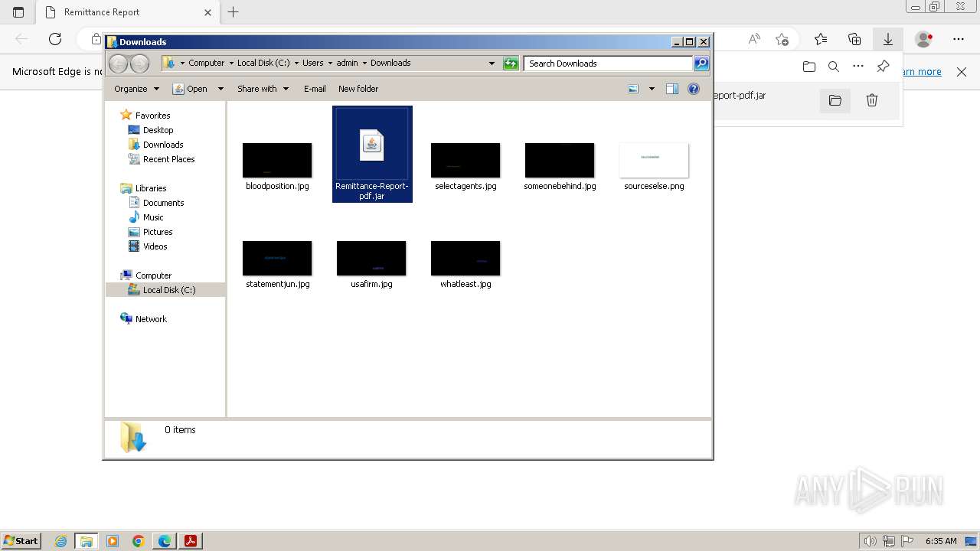Viewport: 980px width, 551px height.
Task: Select usafirm.jpg thumbnail
Action: pos(371,258)
